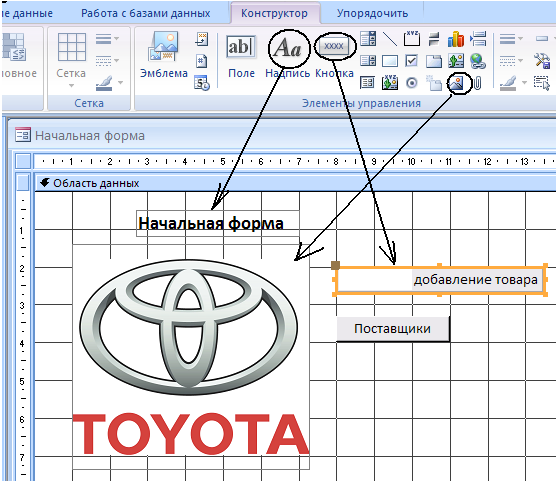The image size is (557, 482).
Task: Select the Toyota logo image
Action: (191, 357)
